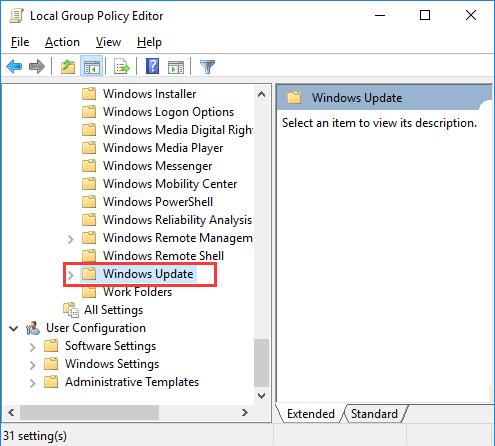
Task: Minimize the Local Group Policy Editor window
Action: pyautogui.click(x=380, y=15)
